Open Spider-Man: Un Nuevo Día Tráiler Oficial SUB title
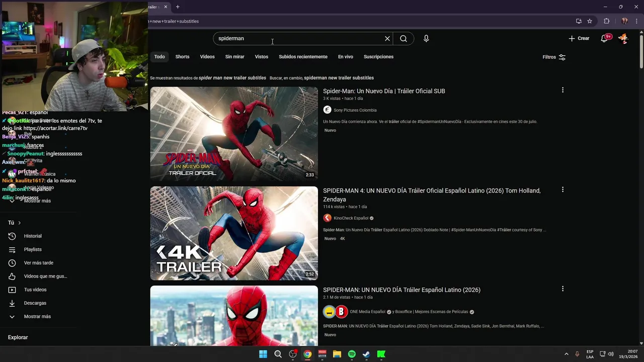Image resolution: width=644 pixels, height=362 pixels. pyautogui.click(x=384, y=91)
